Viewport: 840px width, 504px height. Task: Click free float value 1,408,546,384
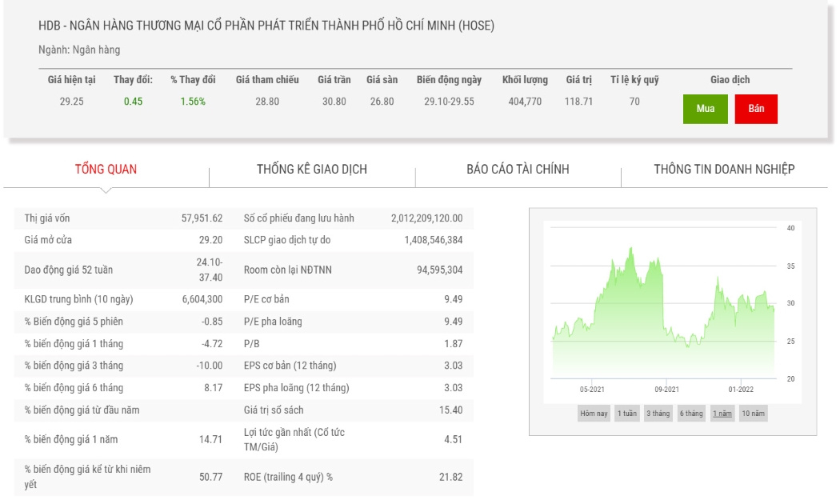click(x=434, y=240)
